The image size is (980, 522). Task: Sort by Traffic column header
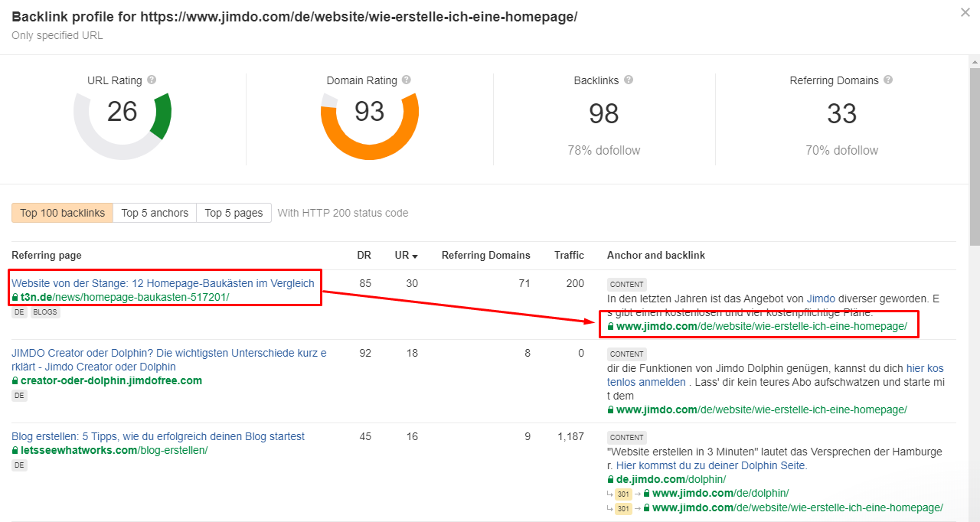click(570, 255)
